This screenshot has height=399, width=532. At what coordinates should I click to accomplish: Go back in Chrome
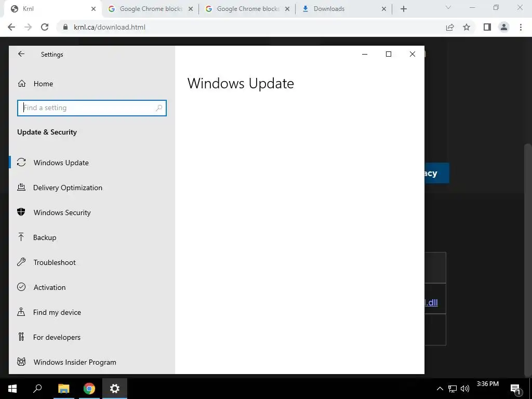[11, 27]
